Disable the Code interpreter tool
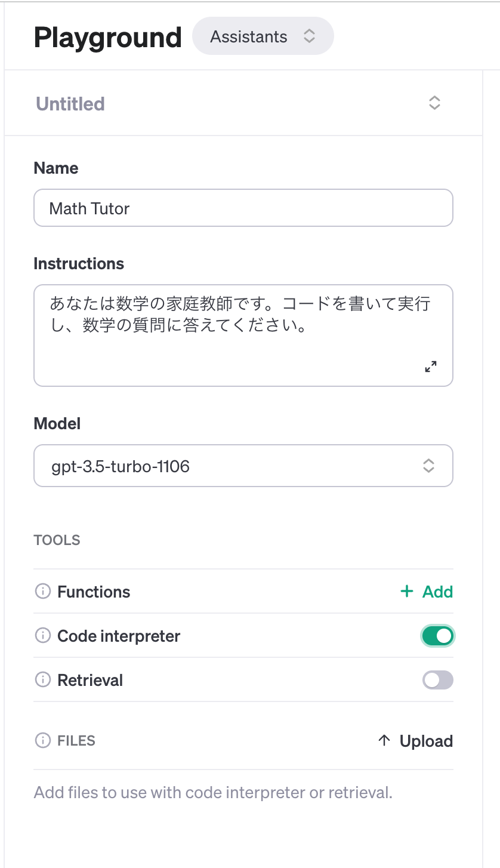The width and height of the screenshot is (500, 868). [437, 636]
